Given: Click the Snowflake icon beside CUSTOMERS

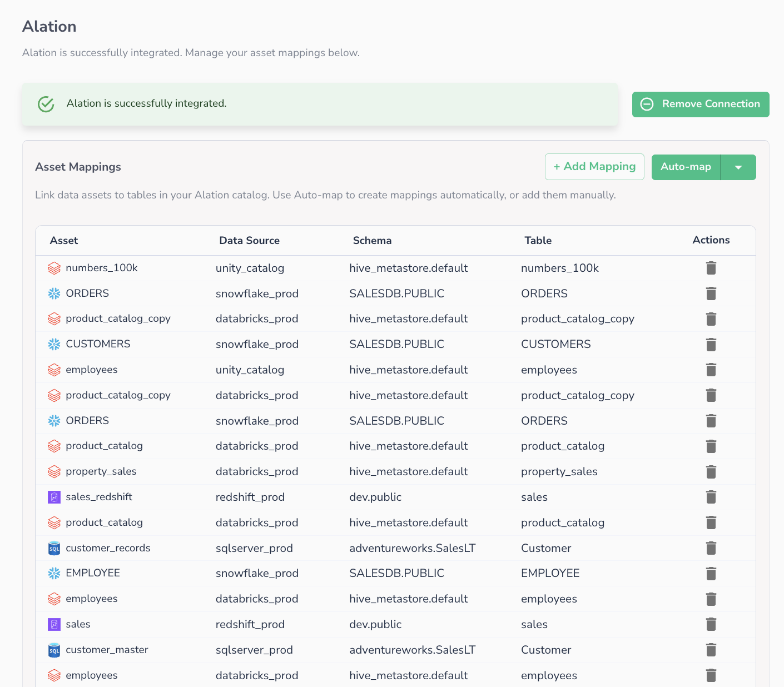Looking at the screenshot, I should tap(54, 344).
